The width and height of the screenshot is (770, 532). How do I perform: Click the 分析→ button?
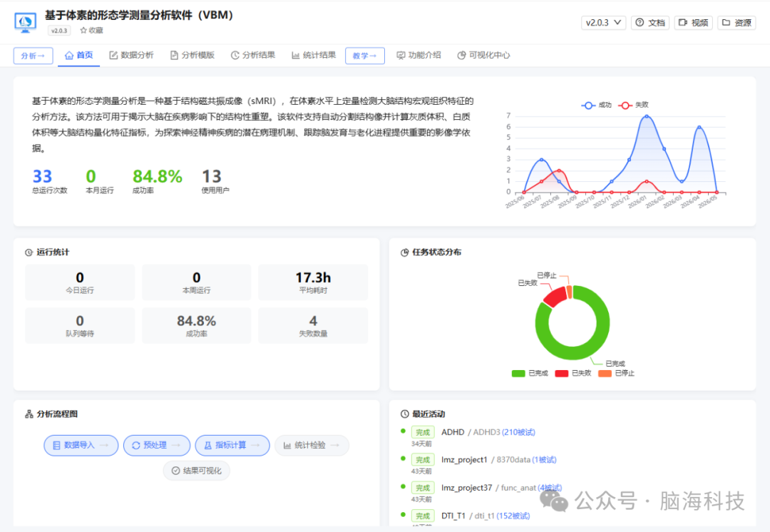[x=33, y=56]
